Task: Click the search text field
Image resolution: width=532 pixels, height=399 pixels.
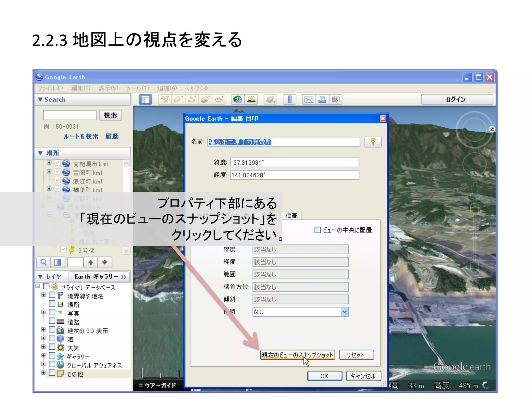Action: click(70, 115)
